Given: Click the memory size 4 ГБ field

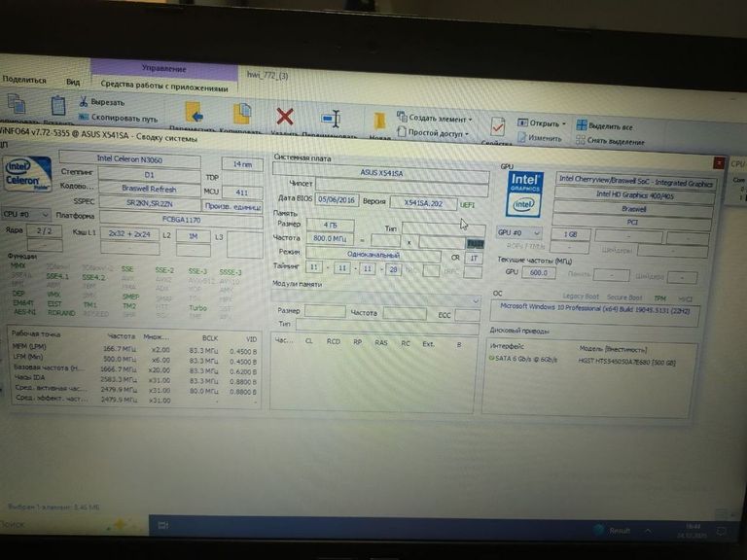Looking at the screenshot, I should pos(330,225).
